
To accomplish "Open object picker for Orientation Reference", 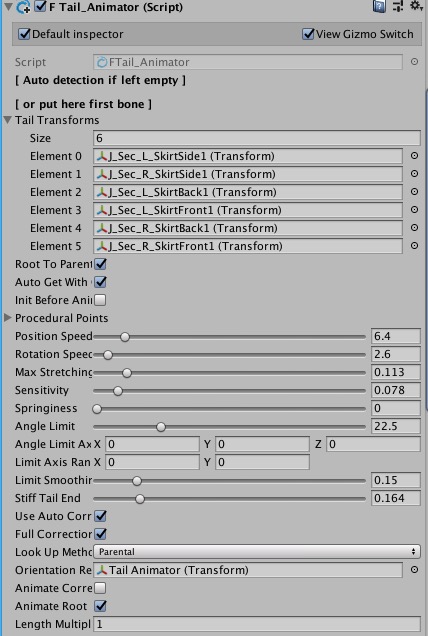I will click(414, 569).
